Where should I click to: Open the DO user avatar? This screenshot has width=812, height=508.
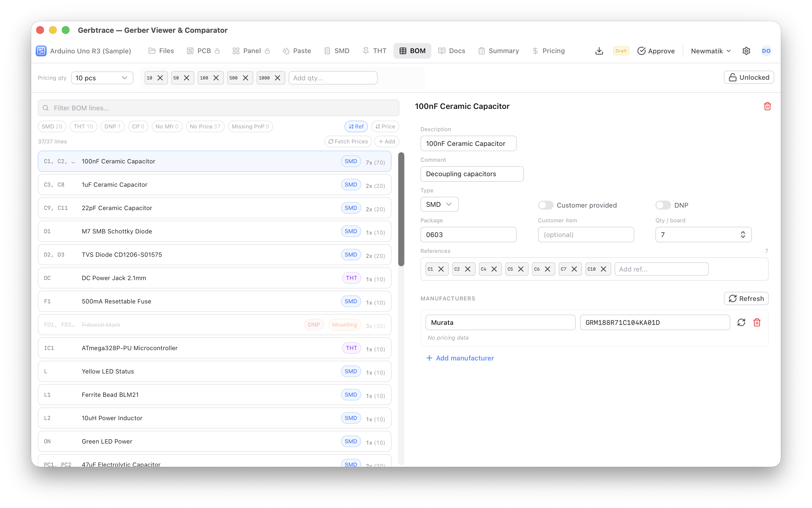click(766, 51)
